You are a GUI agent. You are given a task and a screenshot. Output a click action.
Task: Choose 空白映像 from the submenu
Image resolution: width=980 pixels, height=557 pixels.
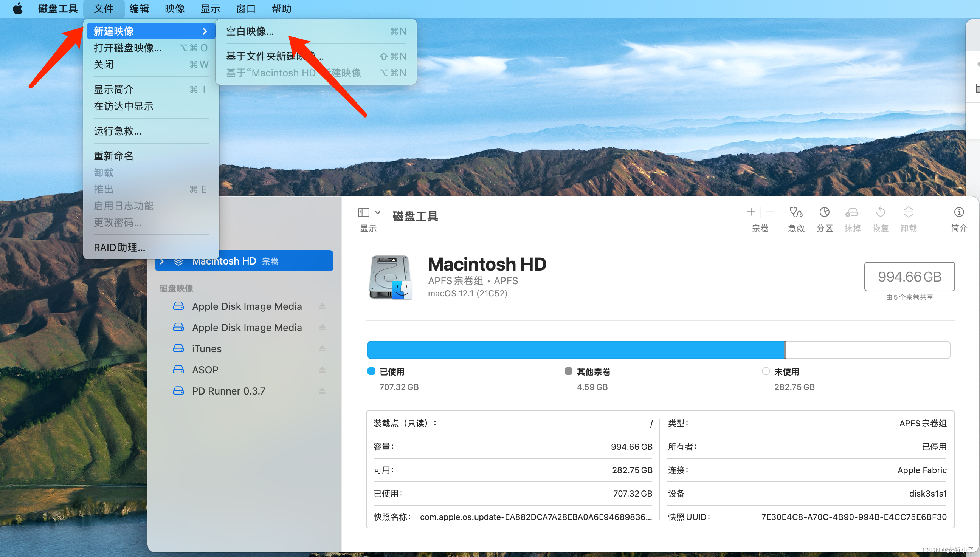tap(250, 31)
